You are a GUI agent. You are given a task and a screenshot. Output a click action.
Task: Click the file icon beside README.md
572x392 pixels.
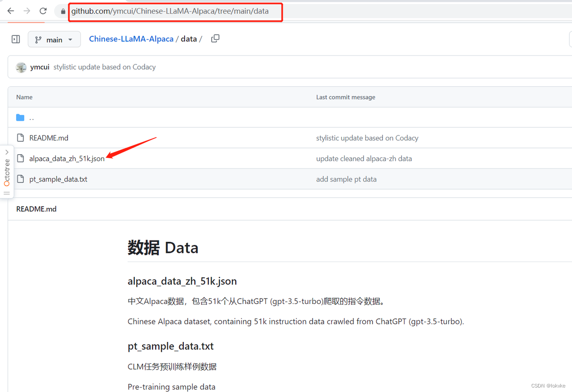20,138
